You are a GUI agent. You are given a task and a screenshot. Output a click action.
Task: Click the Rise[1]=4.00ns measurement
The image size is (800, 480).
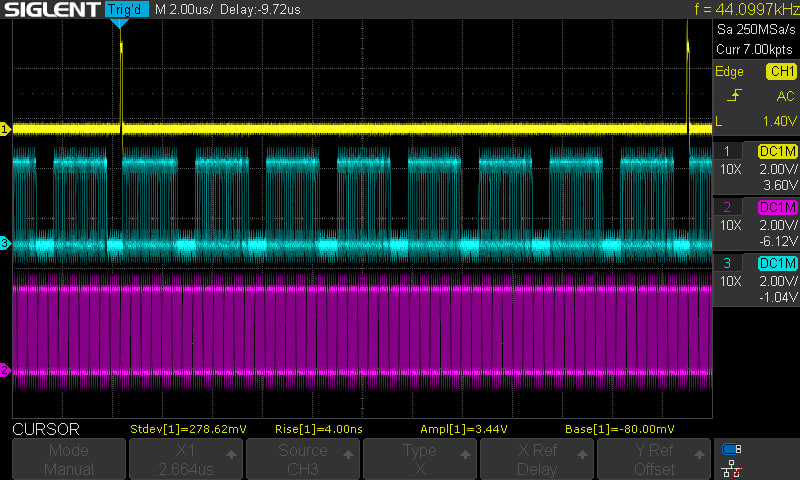click(x=319, y=429)
